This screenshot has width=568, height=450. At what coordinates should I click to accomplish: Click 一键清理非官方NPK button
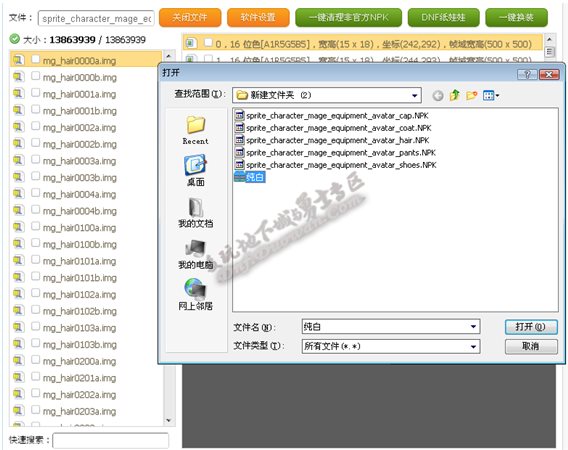tap(348, 17)
